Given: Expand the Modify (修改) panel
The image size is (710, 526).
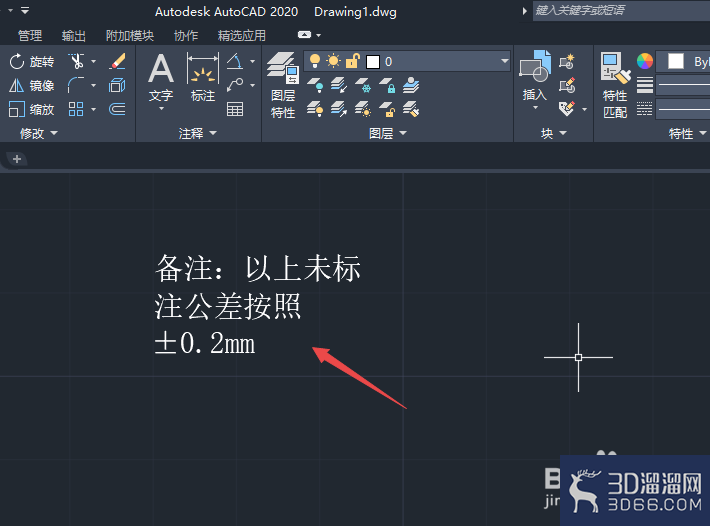Looking at the screenshot, I should tap(39, 133).
